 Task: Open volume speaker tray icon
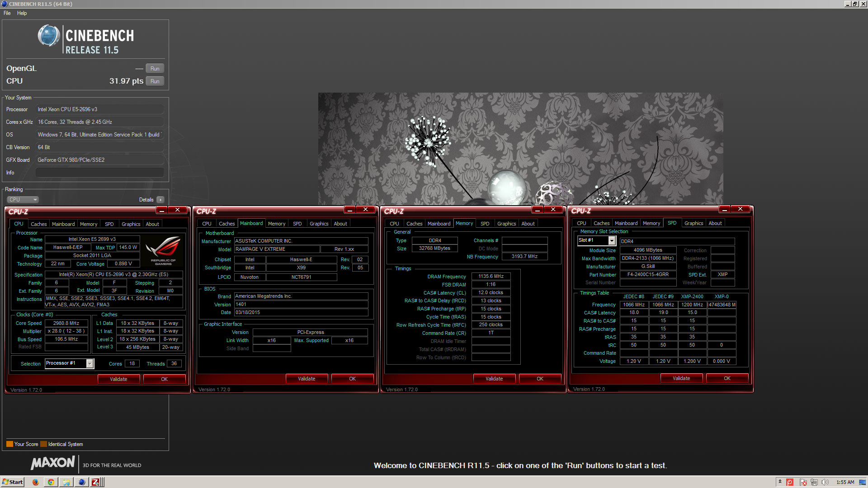[x=825, y=482]
